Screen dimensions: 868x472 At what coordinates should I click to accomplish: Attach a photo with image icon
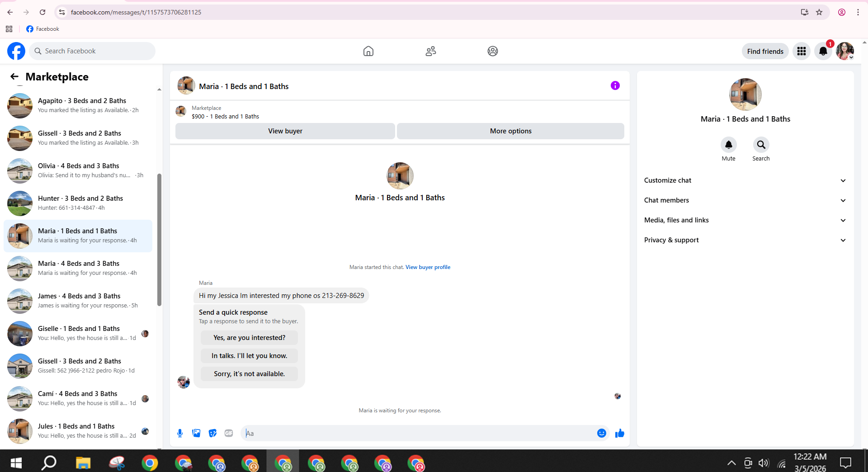point(196,433)
